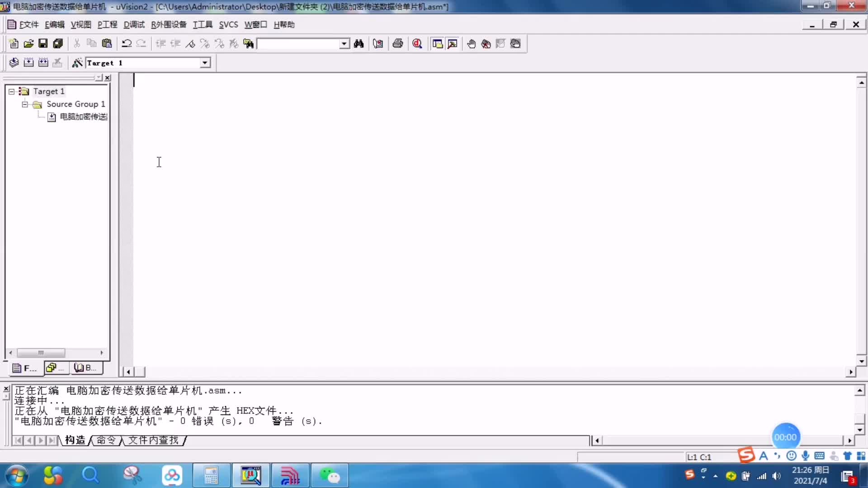Open the 窗口 menu
The width and height of the screenshot is (868, 488).
(x=256, y=24)
